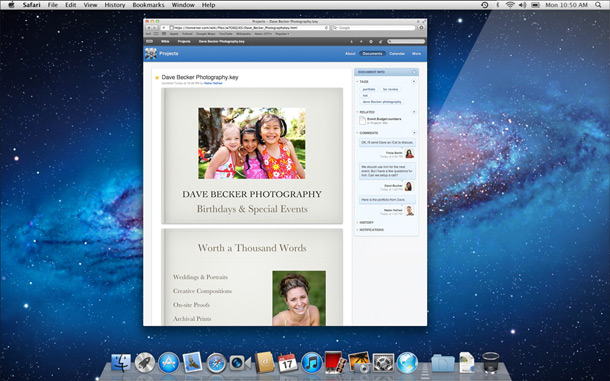
Task: Open Spotlight search magnifier
Action: click(598, 5)
